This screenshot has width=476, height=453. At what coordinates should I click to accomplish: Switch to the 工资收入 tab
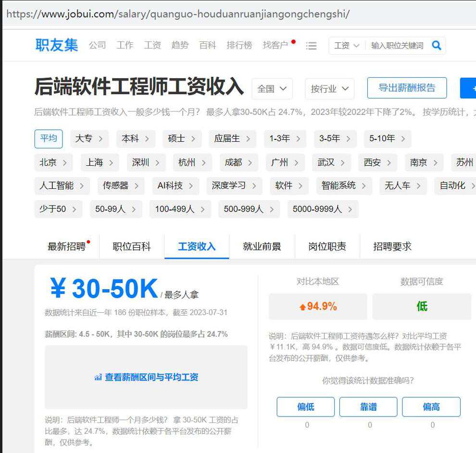(197, 247)
